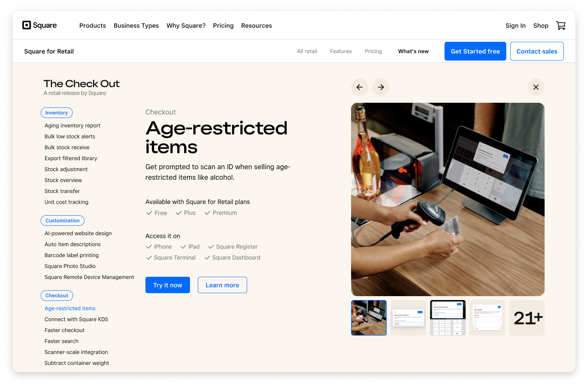Open Faster search
This screenshot has width=588, height=386.
[61, 341]
